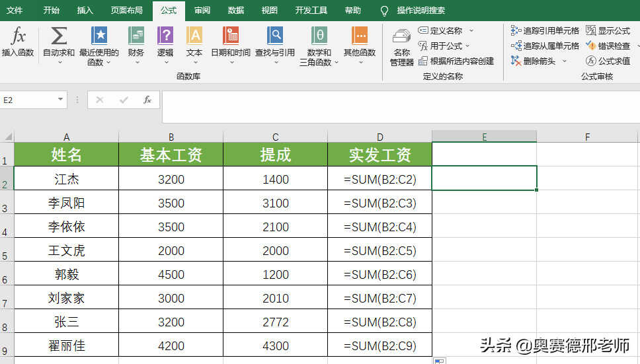This screenshot has width=640, height=364.
Task: Expand Lookup & Reference (查找与引用) dropdown chevron
Action: click(x=276, y=62)
